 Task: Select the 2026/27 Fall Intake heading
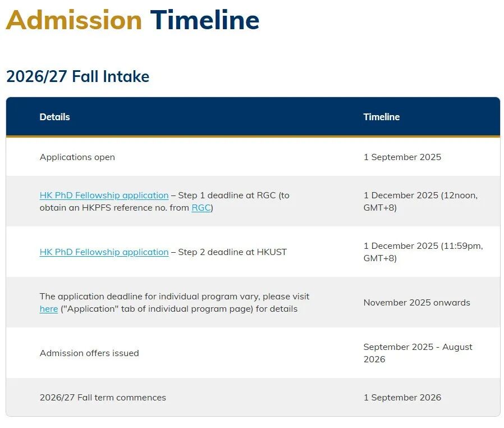click(77, 76)
